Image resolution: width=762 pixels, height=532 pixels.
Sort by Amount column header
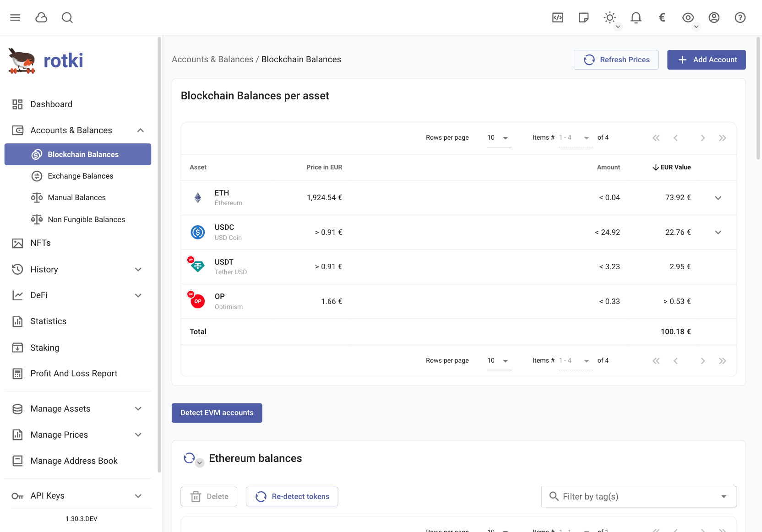(x=608, y=167)
